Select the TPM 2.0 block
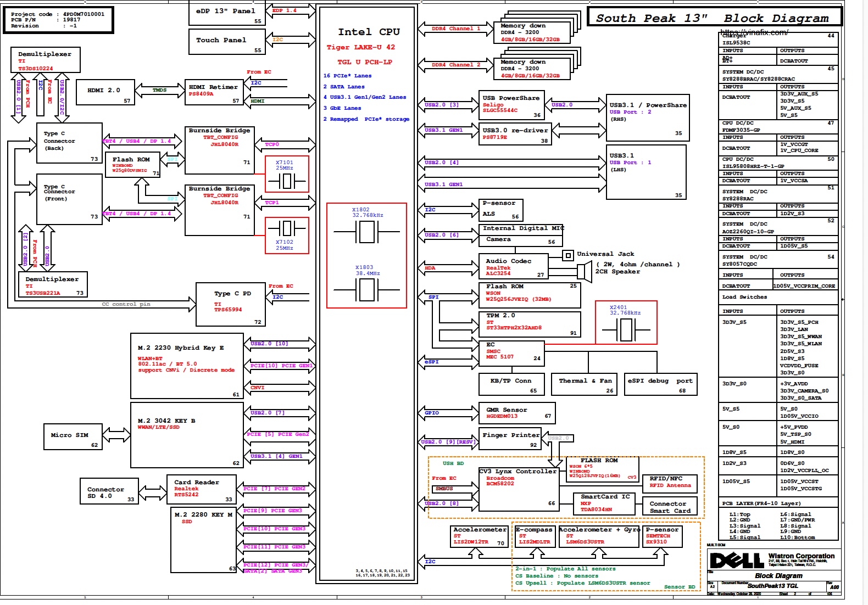 pos(530,324)
